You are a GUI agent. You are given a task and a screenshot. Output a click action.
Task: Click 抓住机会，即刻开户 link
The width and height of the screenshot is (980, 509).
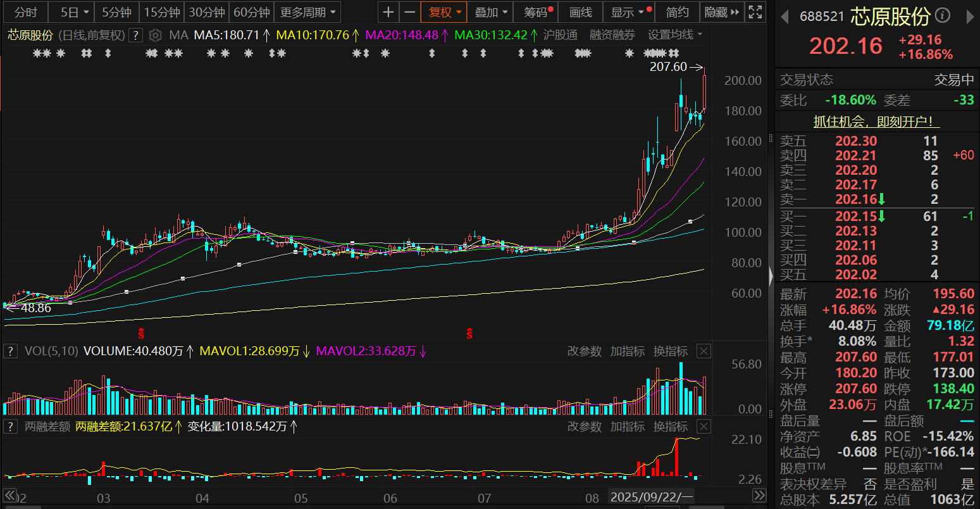pyautogui.click(x=872, y=122)
